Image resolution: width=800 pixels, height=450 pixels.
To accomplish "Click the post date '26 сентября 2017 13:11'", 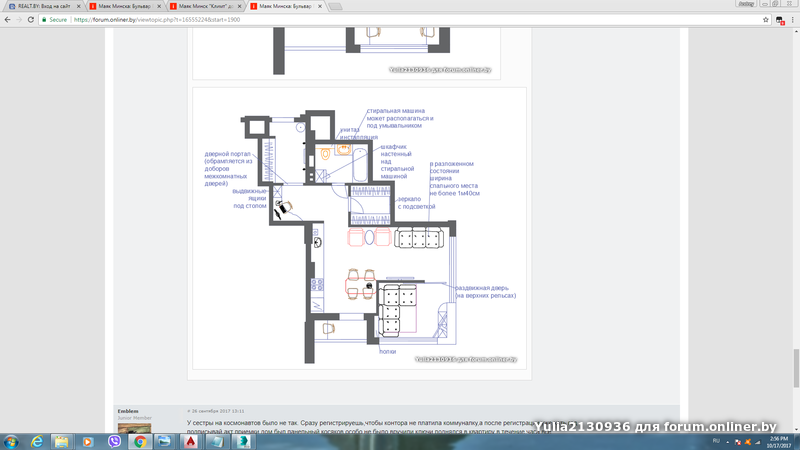I will [x=218, y=411].
